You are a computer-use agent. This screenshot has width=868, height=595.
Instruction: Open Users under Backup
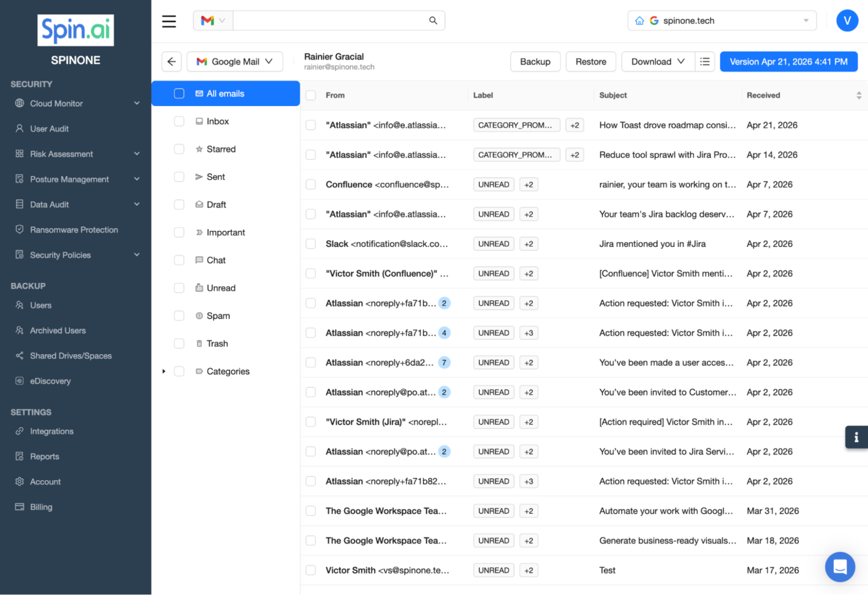point(41,306)
